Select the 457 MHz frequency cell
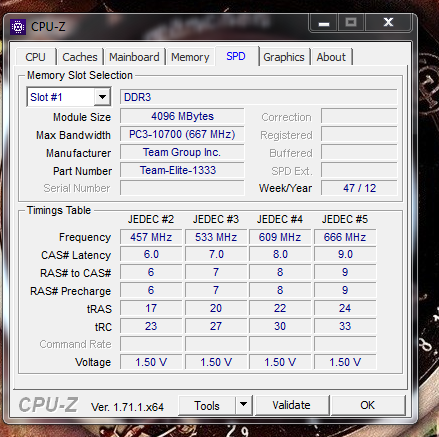 coord(151,237)
